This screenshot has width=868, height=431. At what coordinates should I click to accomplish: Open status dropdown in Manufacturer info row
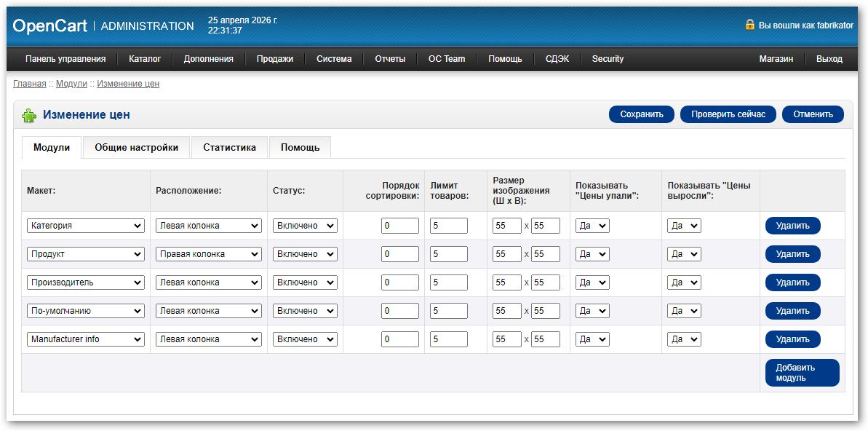pos(305,339)
